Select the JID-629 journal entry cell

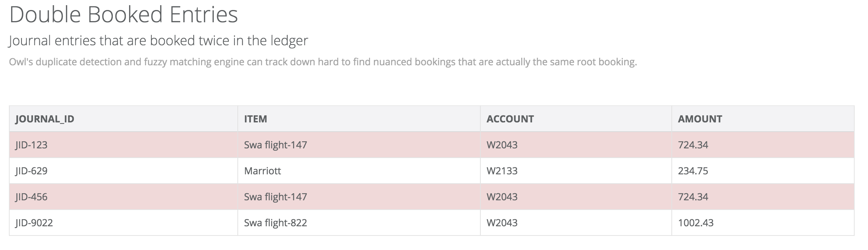point(32,171)
